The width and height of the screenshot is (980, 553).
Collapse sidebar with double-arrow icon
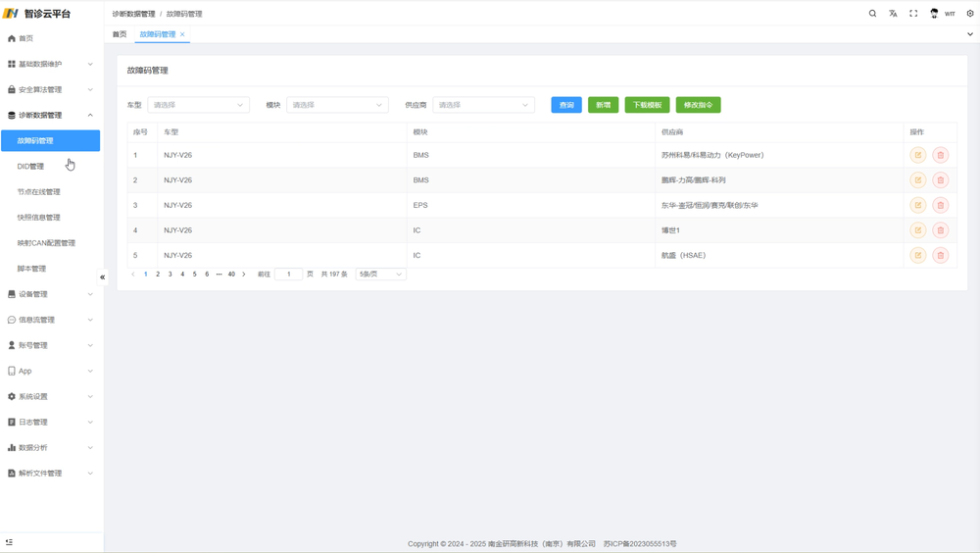(102, 277)
